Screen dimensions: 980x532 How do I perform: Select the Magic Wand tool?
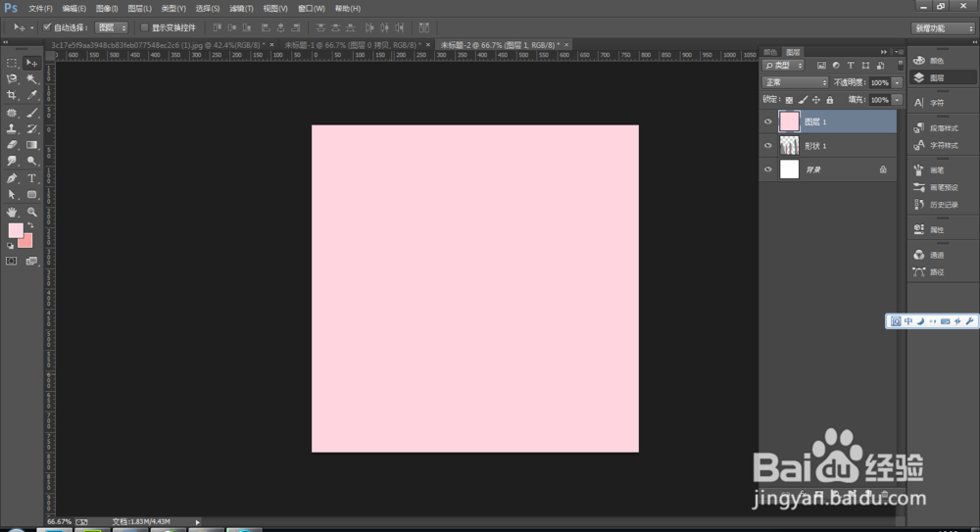(x=31, y=78)
